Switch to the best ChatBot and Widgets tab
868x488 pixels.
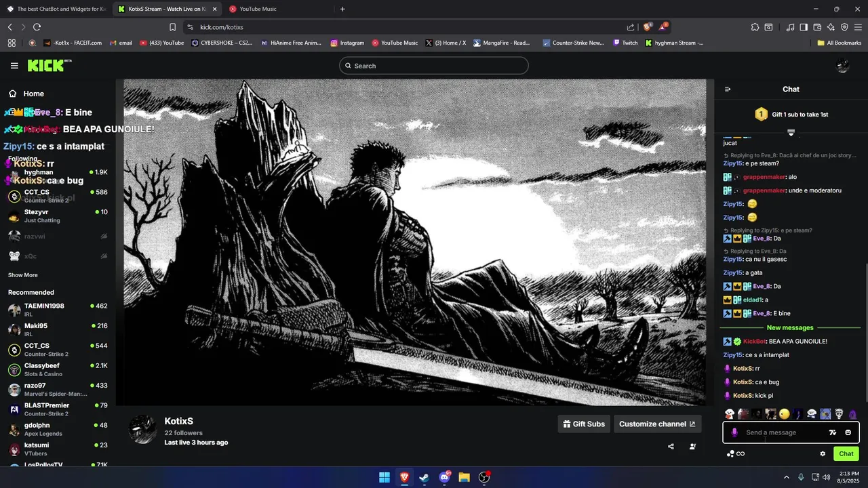[x=56, y=9]
